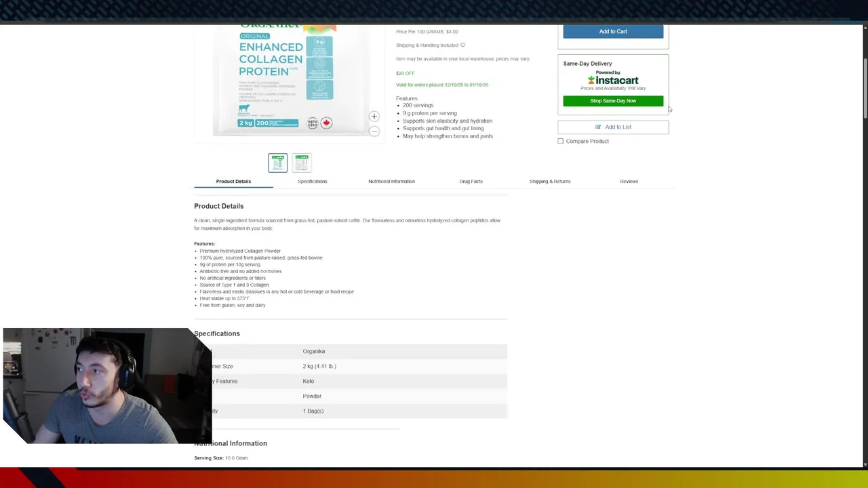The image size is (868, 488).
Task: Click Shop Same-Day Now button
Action: (613, 101)
